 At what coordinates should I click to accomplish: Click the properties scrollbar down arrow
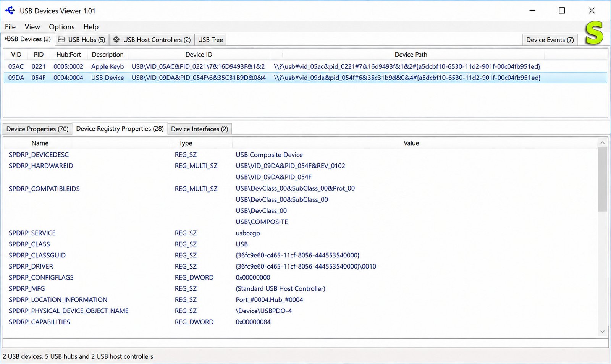[x=602, y=332]
